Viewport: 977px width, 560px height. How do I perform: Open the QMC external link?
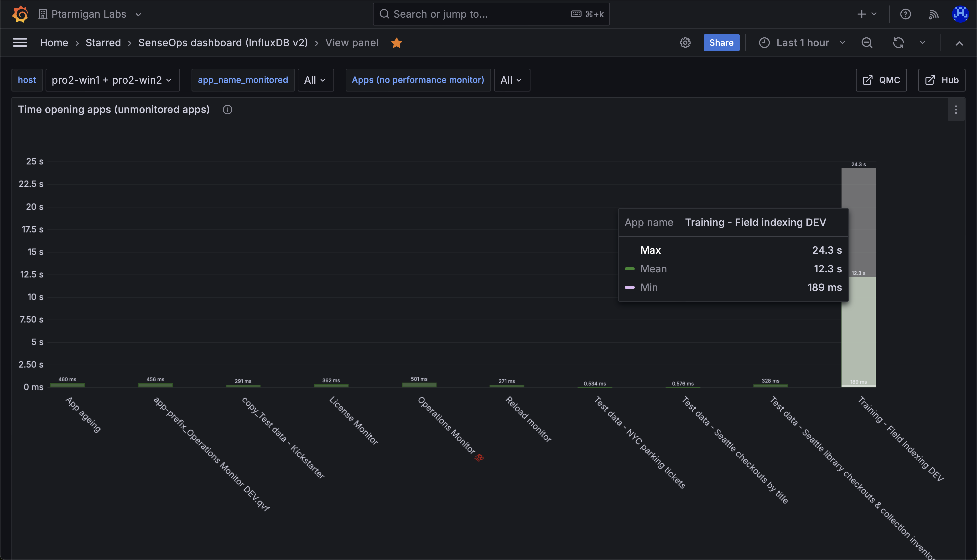(881, 80)
